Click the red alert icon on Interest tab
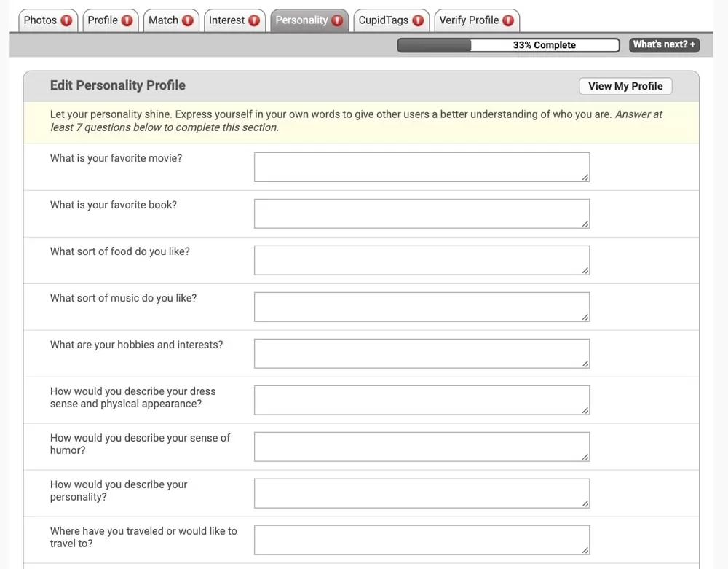Screen dimensions: 728x569 click(x=254, y=20)
